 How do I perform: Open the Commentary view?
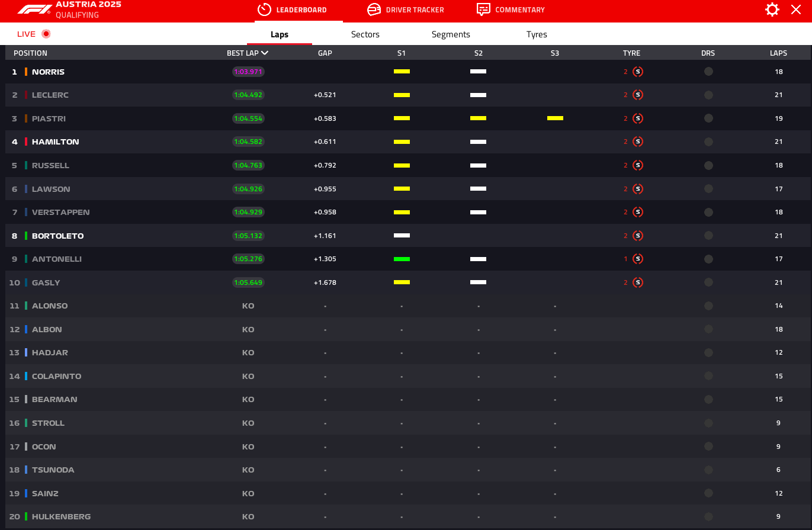[x=511, y=10]
